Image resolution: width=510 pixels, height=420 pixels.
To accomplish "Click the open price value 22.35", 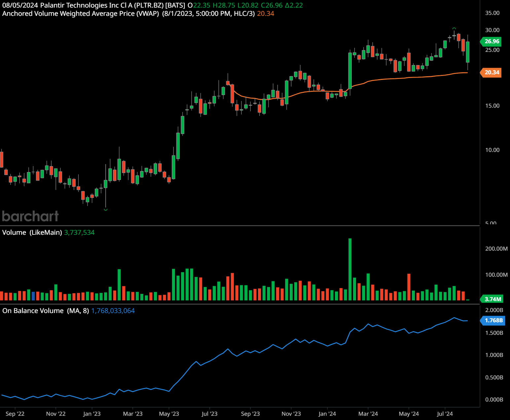I will (201, 5).
